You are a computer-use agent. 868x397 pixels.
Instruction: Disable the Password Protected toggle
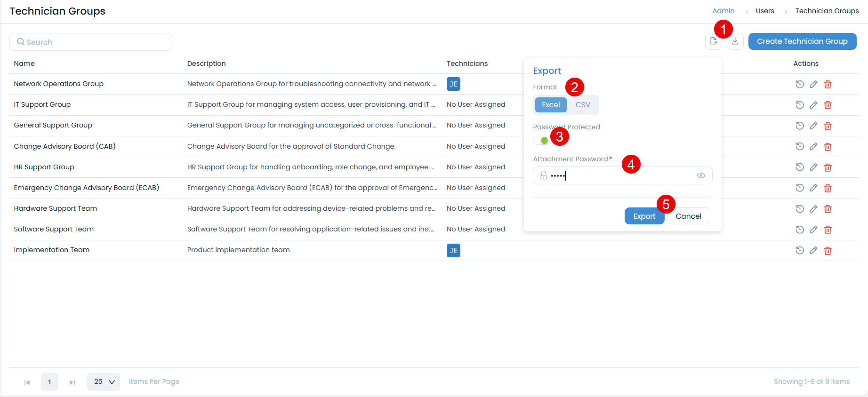pos(541,140)
